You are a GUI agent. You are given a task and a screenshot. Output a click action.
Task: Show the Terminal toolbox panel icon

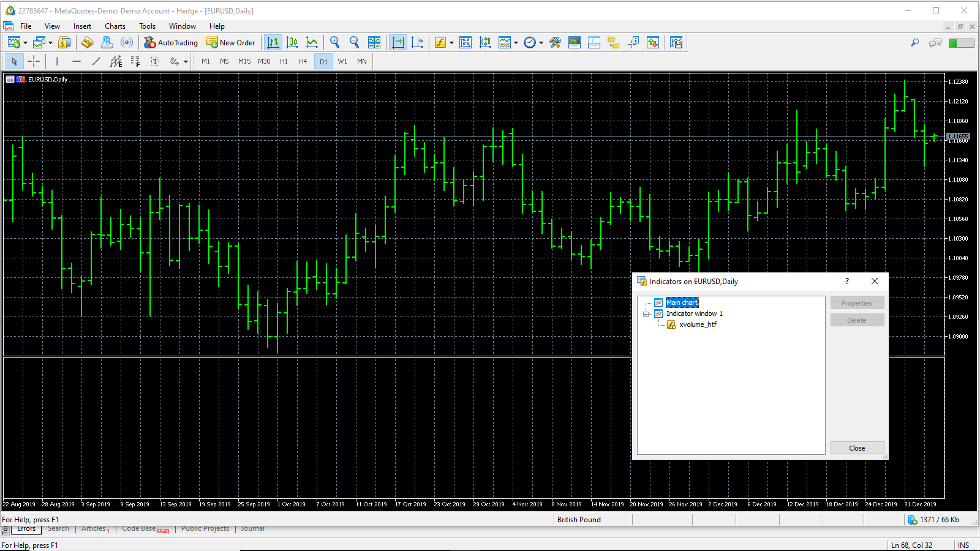(x=594, y=42)
